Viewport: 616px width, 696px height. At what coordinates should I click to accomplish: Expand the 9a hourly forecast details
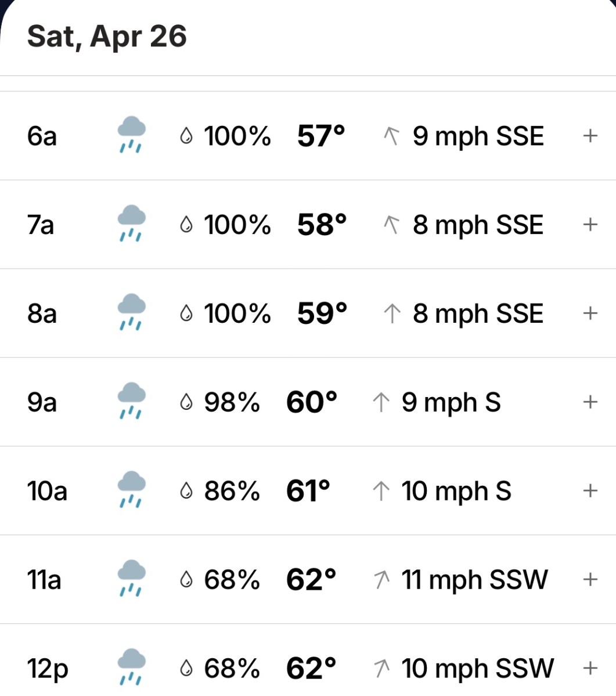coord(590,402)
